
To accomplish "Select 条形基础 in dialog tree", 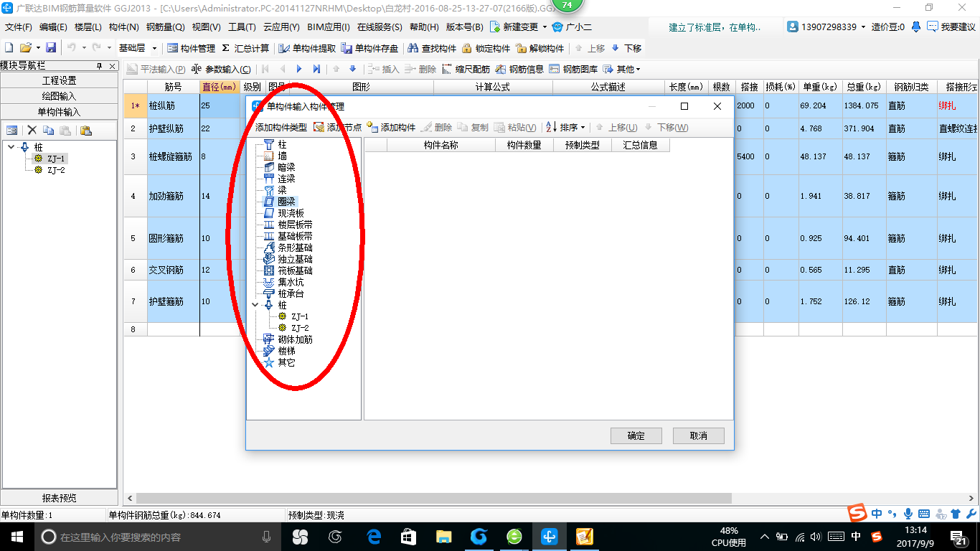I will point(295,248).
